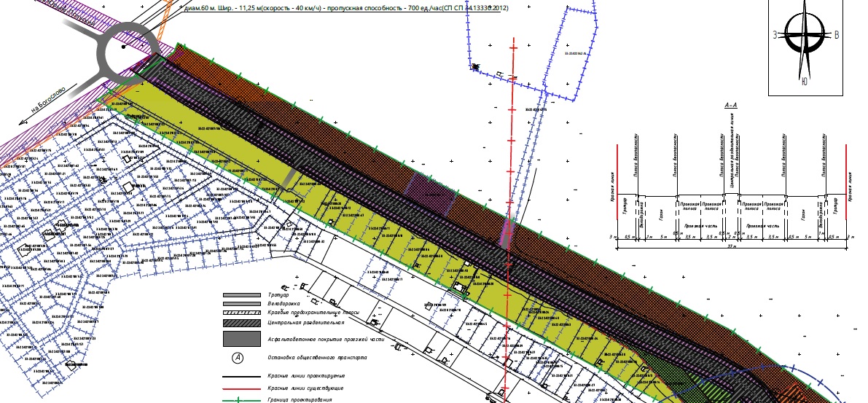Click the 'Красные линии существующие' legend label
The image size is (868, 403).
[306, 388]
